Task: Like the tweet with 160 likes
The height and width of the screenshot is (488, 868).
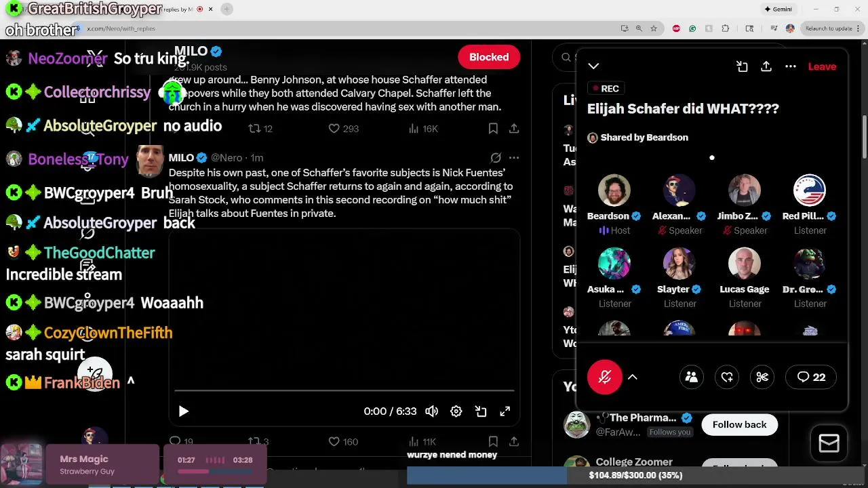Action: pyautogui.click(x=343, y=442)
